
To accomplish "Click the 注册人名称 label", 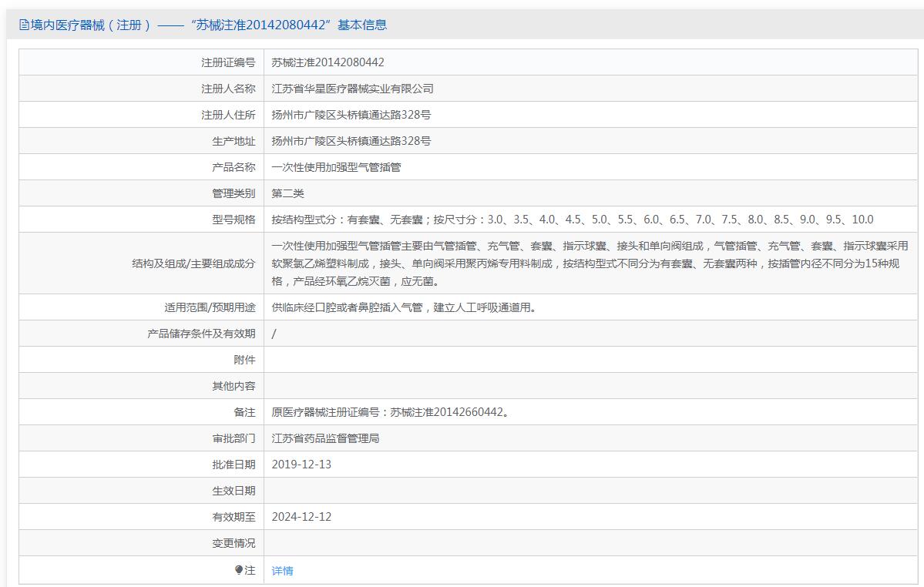I will (228, 89).
